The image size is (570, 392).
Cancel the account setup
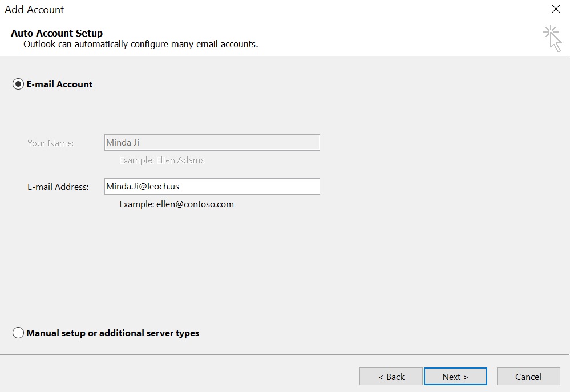point(528,377)
